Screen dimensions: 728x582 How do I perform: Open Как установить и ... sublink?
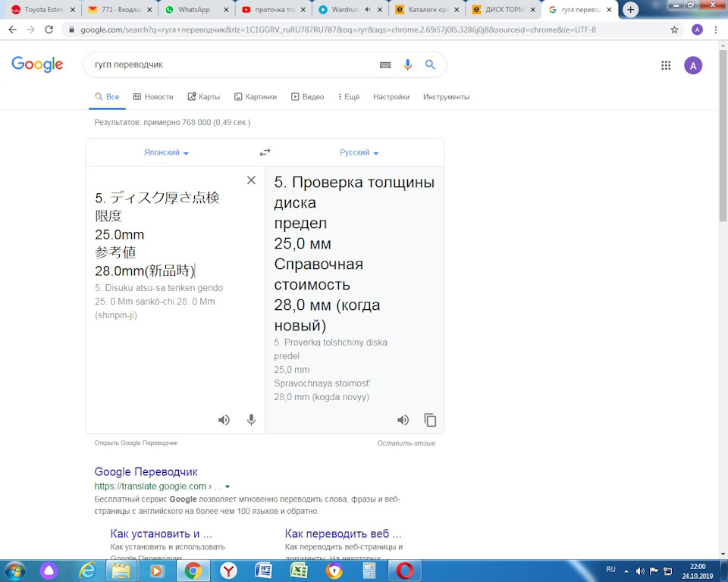(161, 533)
